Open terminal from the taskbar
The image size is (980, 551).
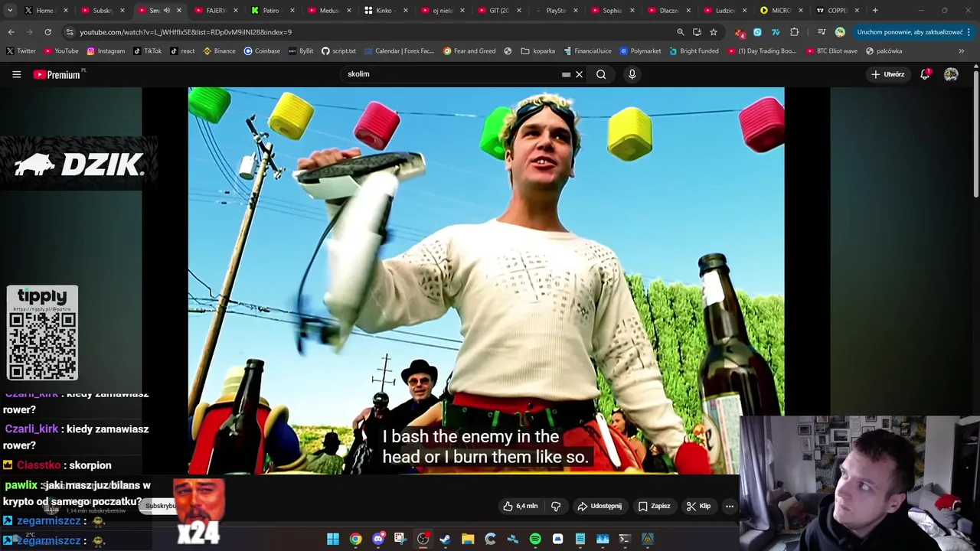[x=625, y=539]
